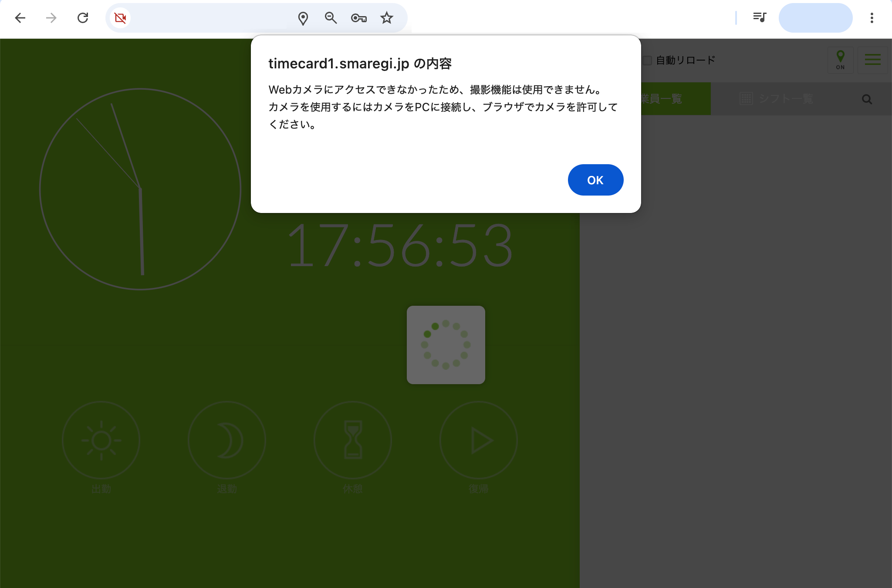Open the browser three-dot menu

[872, 18]
